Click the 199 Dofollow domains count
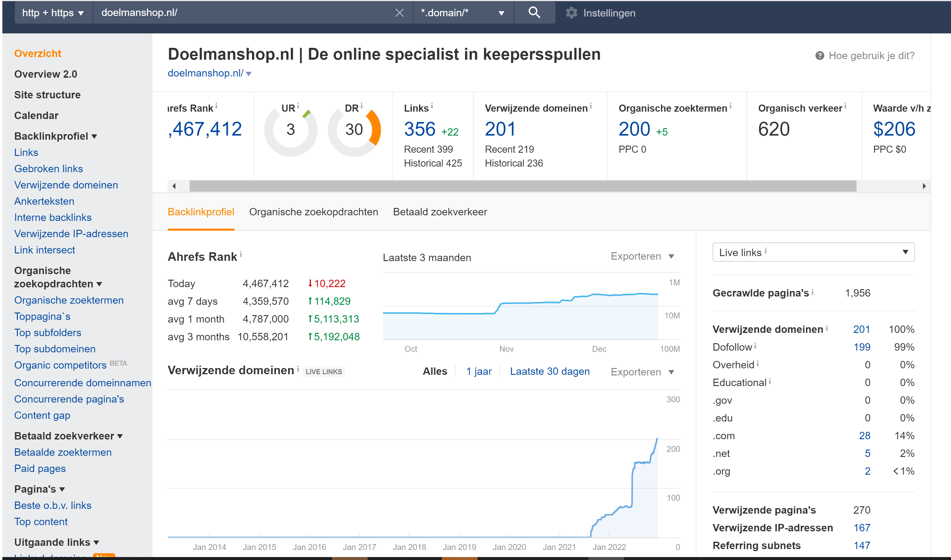This screenshot has width=951, height=560. point(862,347)
